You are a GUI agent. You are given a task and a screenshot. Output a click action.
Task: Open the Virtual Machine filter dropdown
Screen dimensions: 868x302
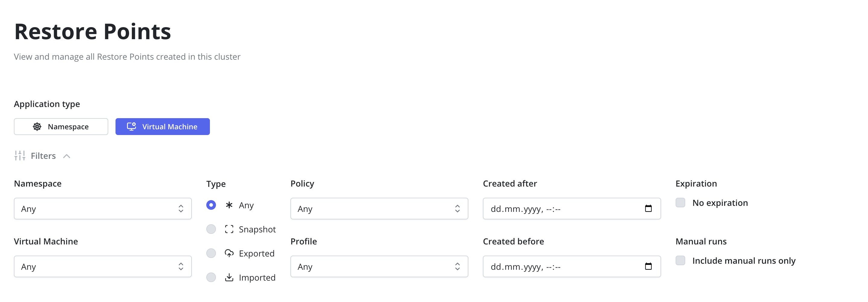tap(103, 267)
